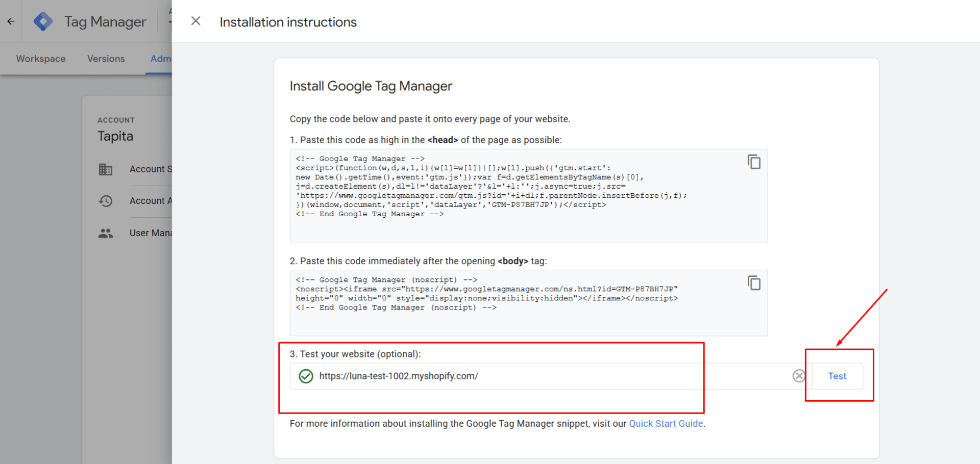Click the Test button
The image size is (980, 464).
[837, 376]
